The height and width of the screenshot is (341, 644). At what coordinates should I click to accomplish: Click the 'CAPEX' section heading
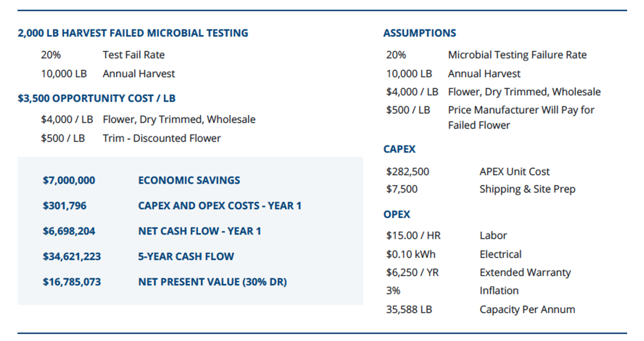click(399, 149)
